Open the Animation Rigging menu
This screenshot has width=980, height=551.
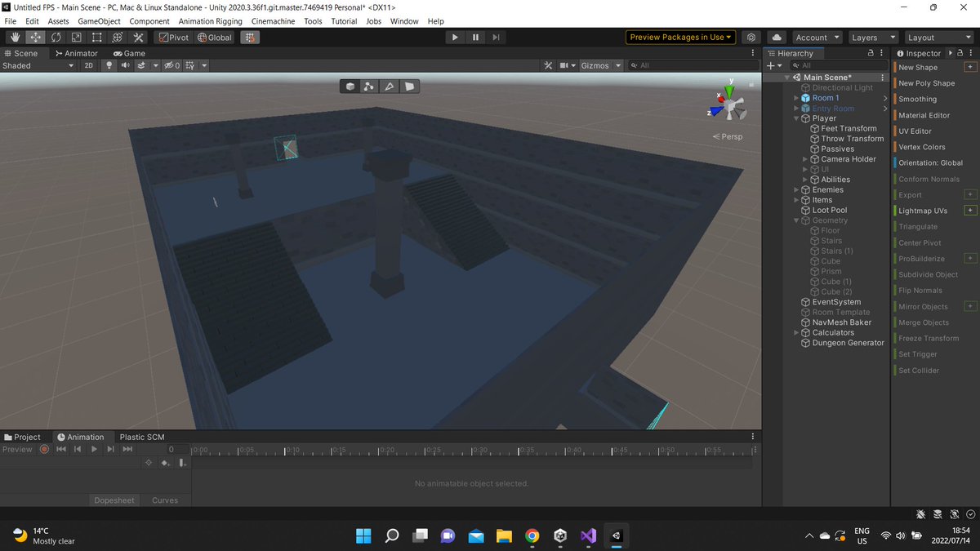210,21
